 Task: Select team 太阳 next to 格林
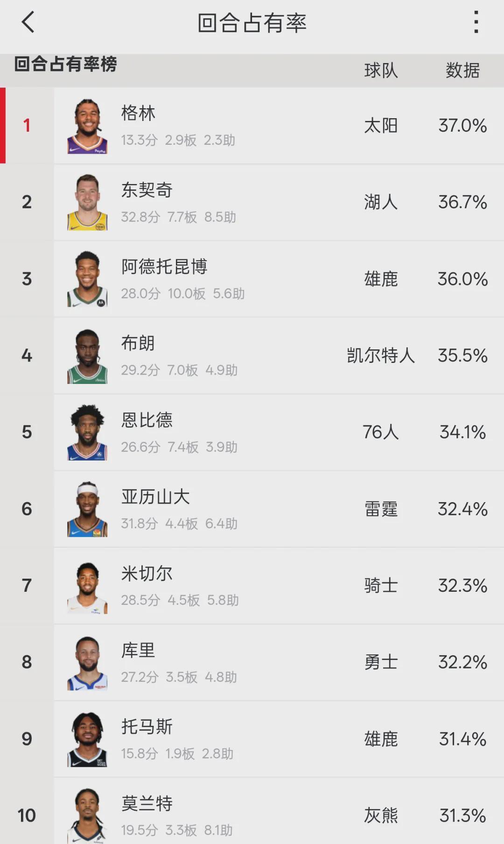click(x=381, y=124)
